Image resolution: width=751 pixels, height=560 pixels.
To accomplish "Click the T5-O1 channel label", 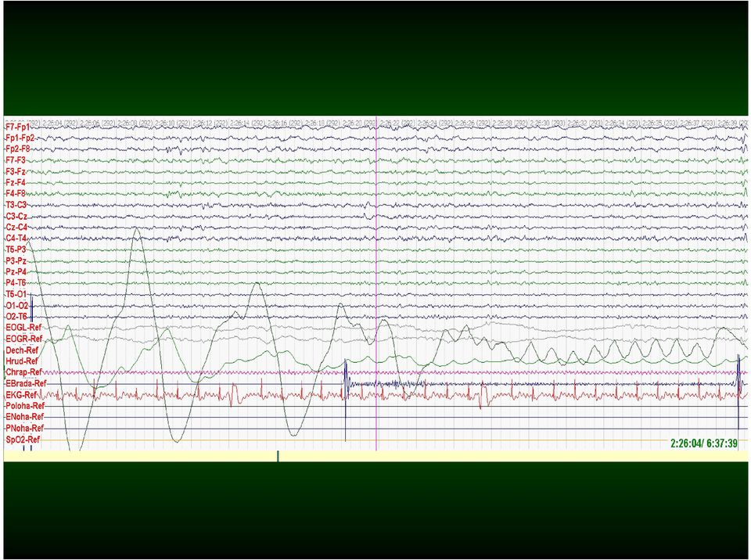I will [x=16, y=294].
